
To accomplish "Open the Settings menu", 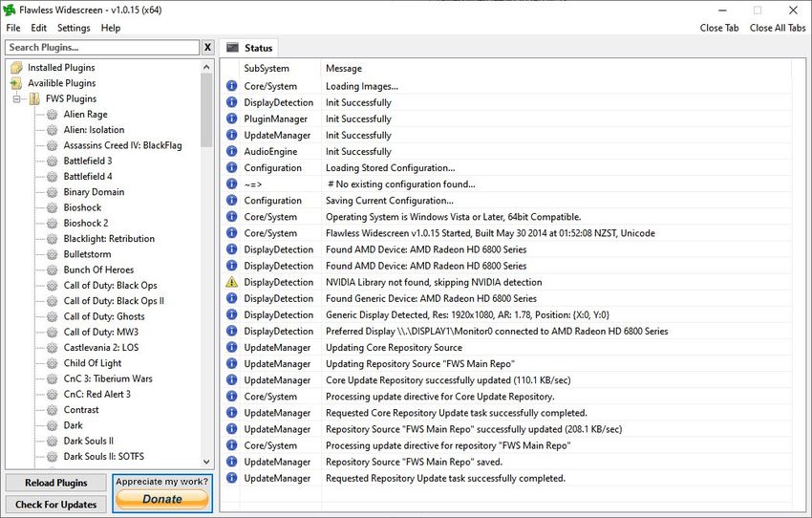I will click(74, 28).
